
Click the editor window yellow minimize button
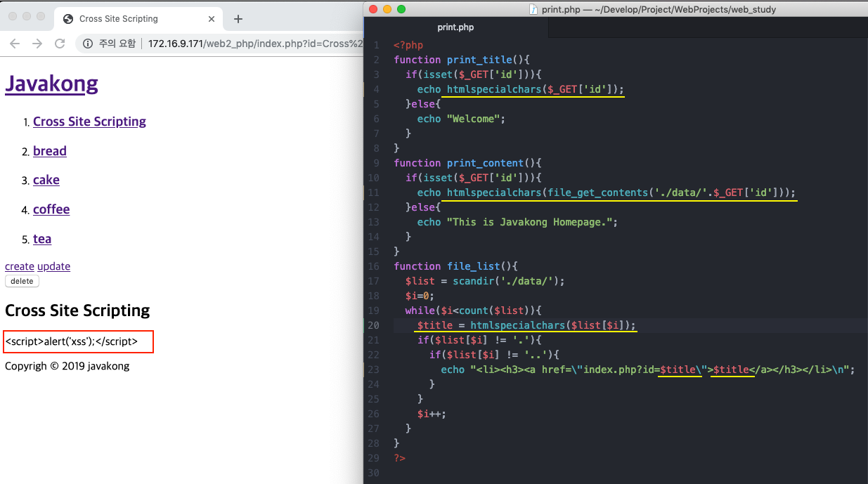(x=387, y=9)
